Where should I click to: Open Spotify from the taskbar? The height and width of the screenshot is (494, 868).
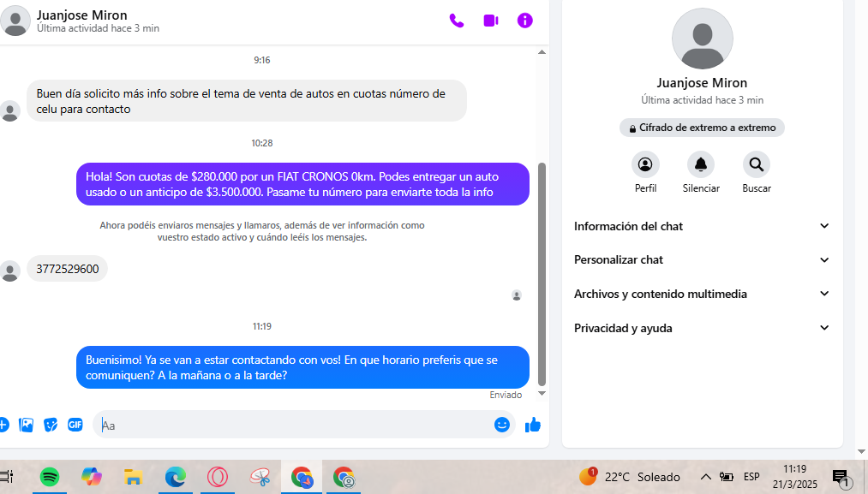(x=50, y=477)
